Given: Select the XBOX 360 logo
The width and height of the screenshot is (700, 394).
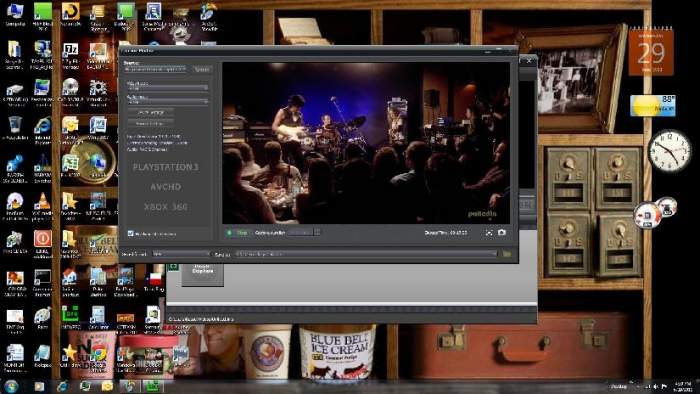Looking at the screenshot, I should (x=166, y=207).
